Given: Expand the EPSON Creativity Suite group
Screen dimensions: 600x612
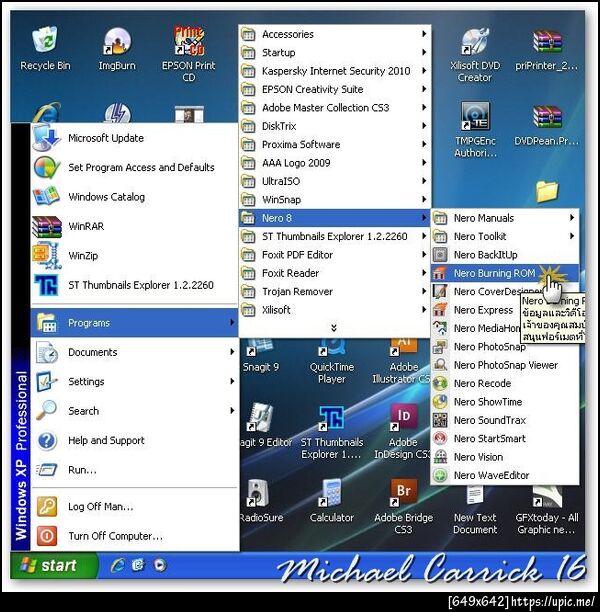Looking at the screenshot, I should click(335, 89).
